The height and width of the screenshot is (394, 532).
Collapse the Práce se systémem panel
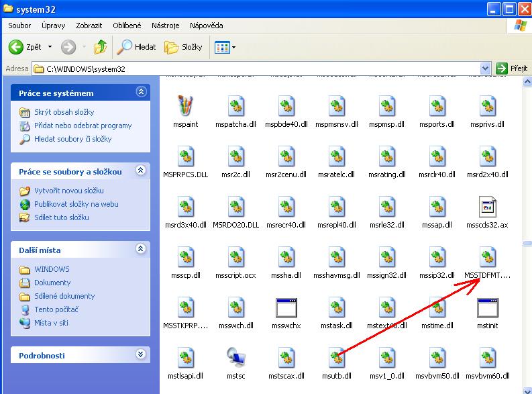[141, 92]
